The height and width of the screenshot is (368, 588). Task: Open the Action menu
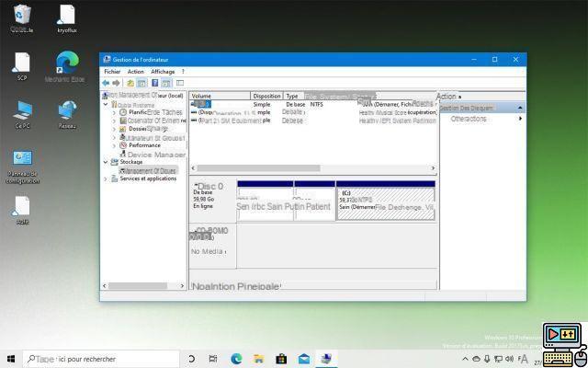(135, 72)
